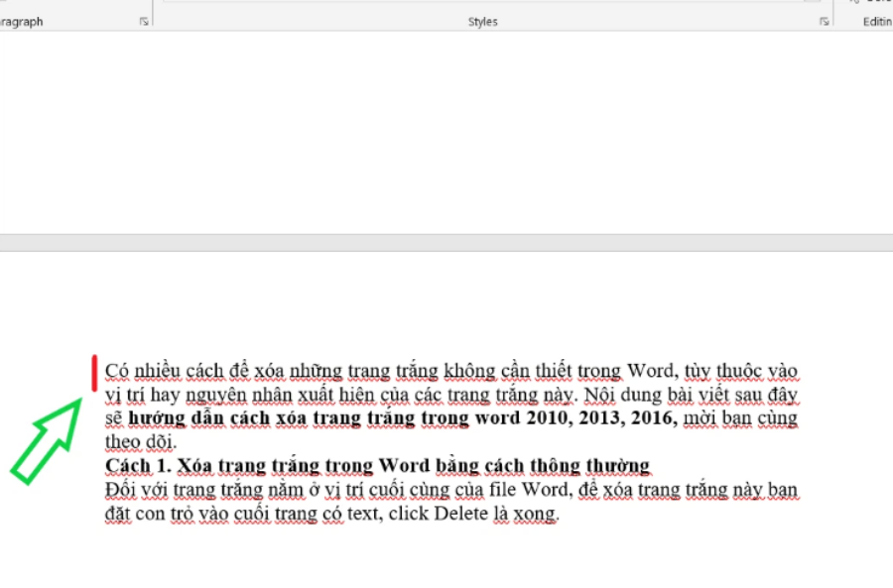Click the red cursor marker before the text
Viewport: 893px width, 588px height.
click(x=94, y=373)
